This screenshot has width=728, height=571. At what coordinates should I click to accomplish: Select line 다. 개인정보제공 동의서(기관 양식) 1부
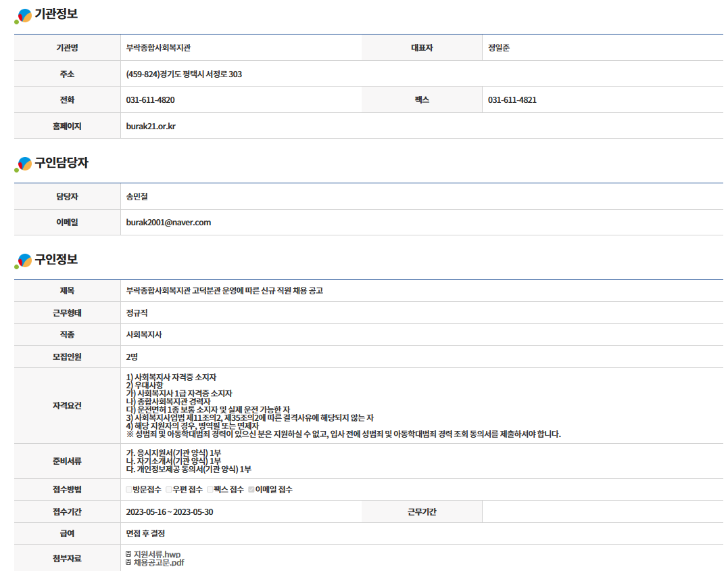[x=189, y=470]
